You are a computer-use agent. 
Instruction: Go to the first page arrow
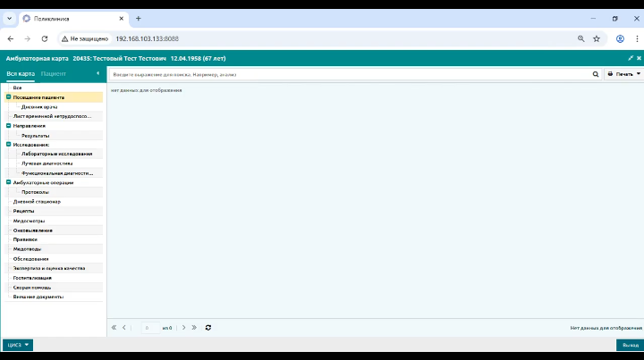coord(114,328)
